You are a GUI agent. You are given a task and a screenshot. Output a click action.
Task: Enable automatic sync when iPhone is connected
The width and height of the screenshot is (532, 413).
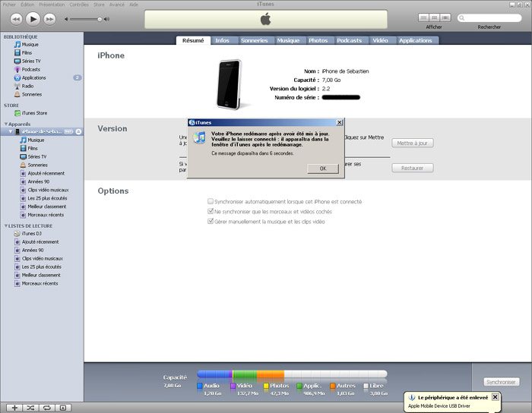point(211,201)
